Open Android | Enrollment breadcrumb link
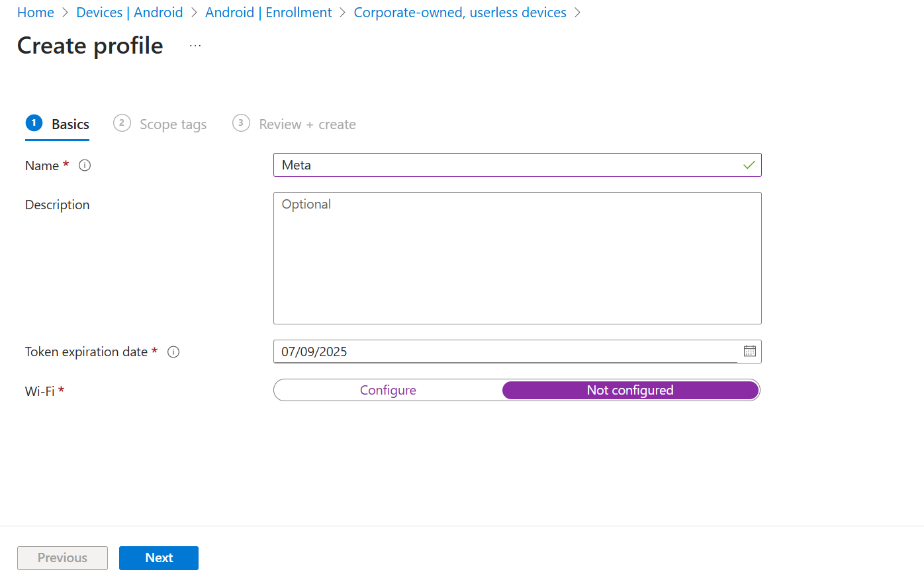 click(269, 12)
